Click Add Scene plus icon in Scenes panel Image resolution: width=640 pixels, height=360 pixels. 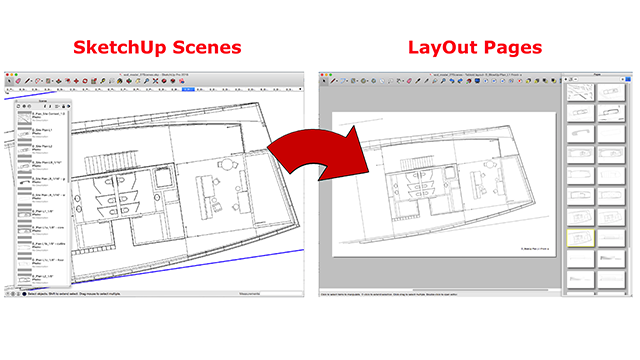click(x=24, y=106)
